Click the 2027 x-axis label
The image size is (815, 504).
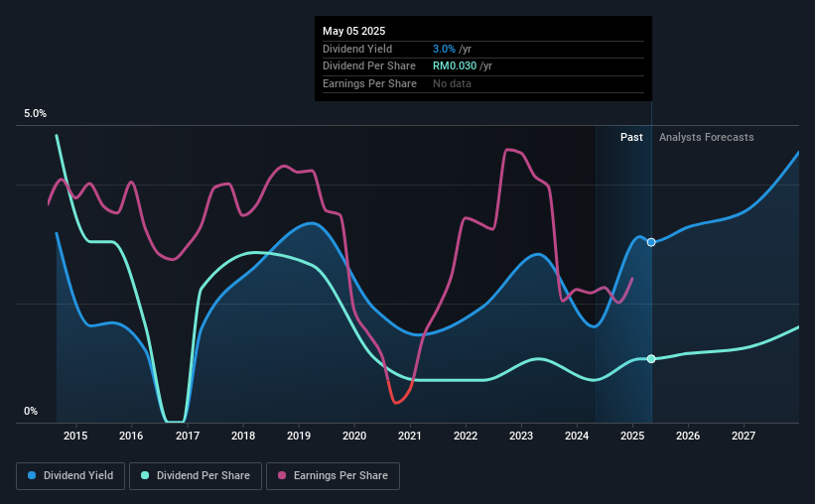point(744,436)
